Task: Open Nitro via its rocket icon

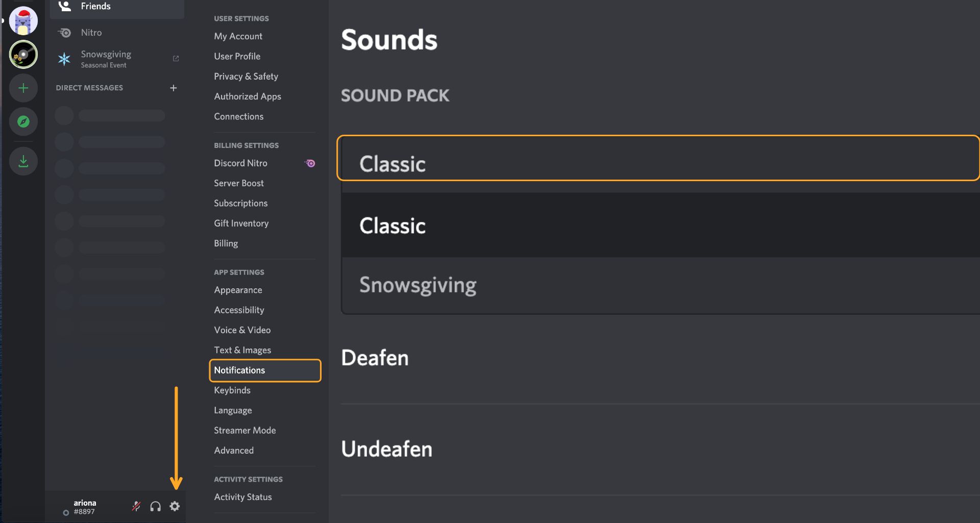Action: click(x=64, y=32)
